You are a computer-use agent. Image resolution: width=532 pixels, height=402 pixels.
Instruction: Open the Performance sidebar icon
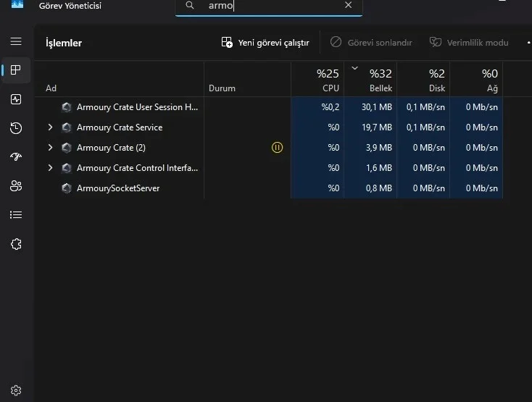[16, 99]
